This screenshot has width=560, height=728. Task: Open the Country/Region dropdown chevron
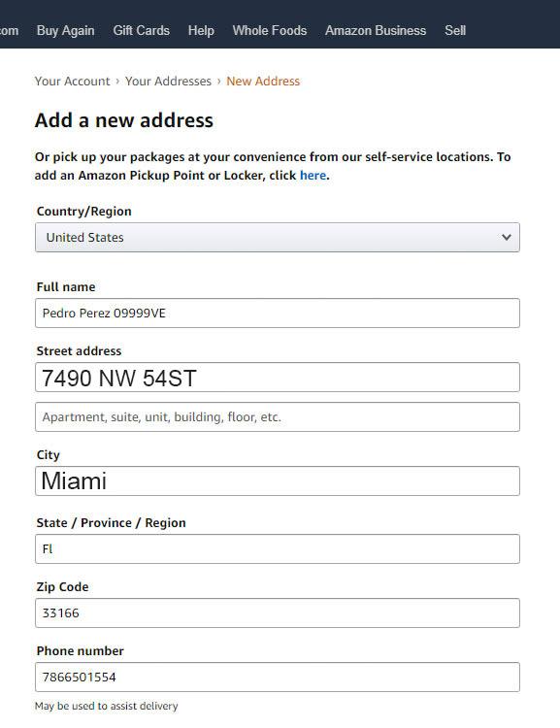[x=507, y=237]
